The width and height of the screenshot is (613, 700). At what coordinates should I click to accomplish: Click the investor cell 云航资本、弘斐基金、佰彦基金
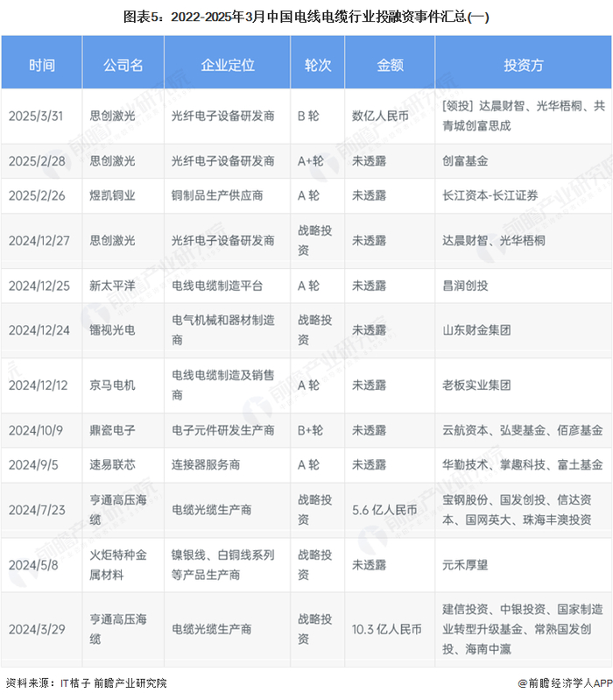coord(523,430)
